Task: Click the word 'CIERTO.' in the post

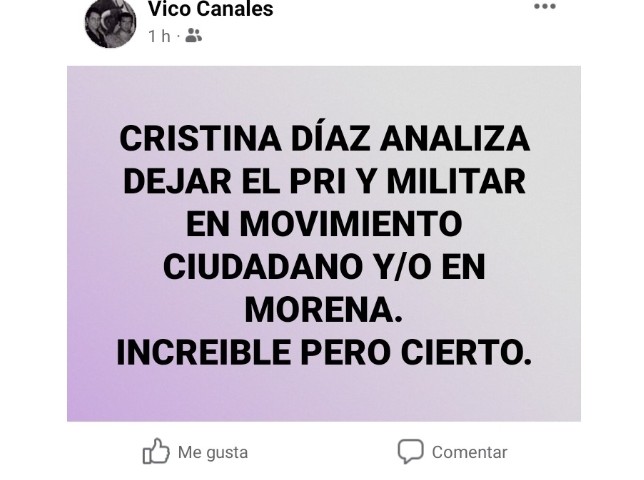Action: (467, 352)
